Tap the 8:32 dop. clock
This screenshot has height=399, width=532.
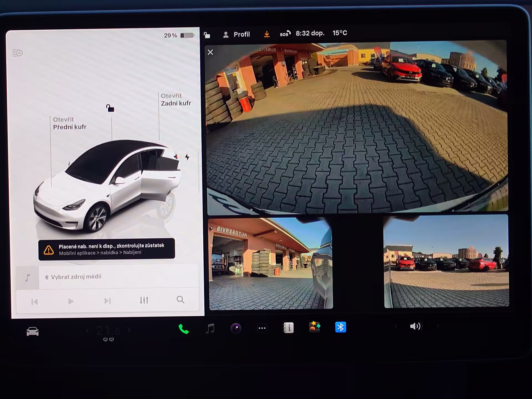point(310,33)
